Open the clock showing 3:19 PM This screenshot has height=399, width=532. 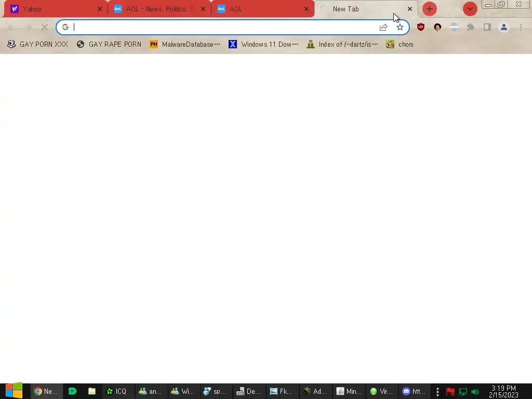[503, 392]
